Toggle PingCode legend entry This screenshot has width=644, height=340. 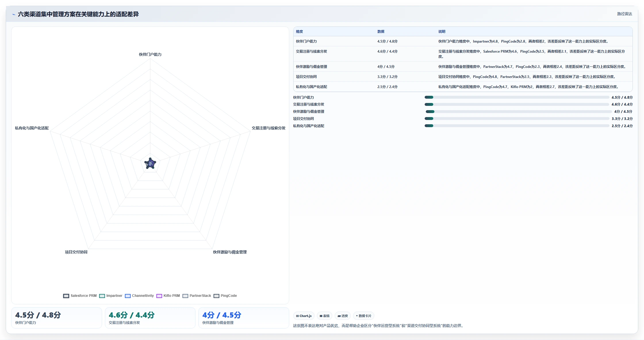[x=225, y=296]
